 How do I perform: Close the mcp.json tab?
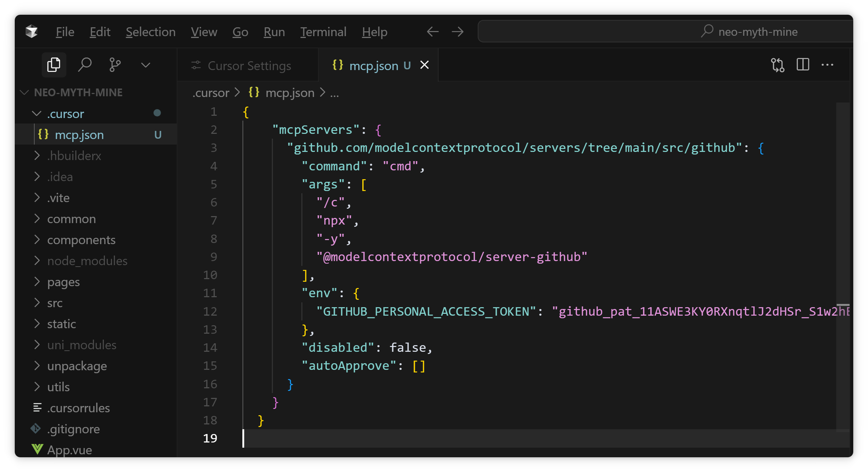(425, 65)
